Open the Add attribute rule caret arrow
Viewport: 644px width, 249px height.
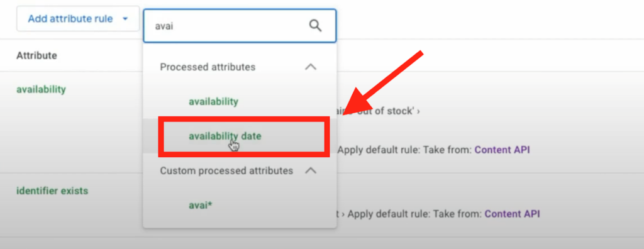pos(125,19)
